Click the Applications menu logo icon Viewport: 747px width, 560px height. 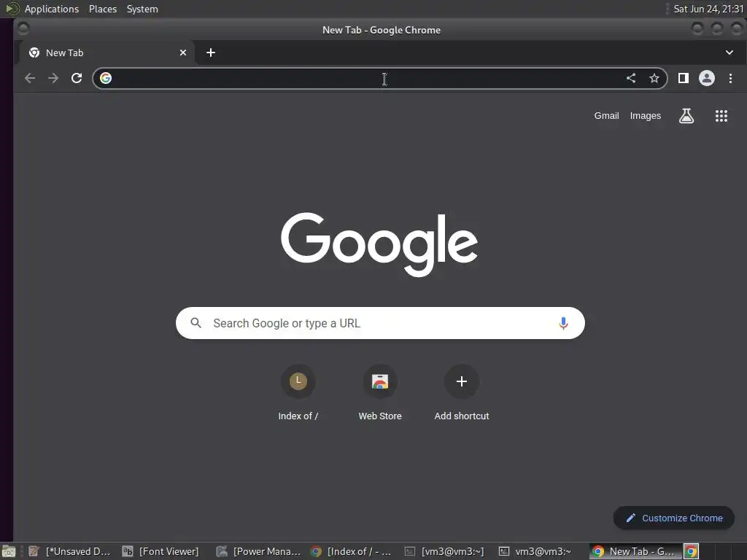(x=12, y=9)
